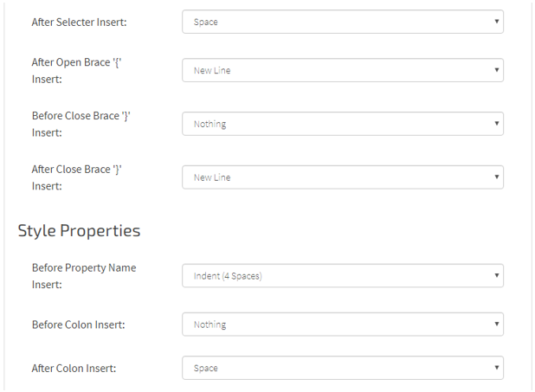Open the Before Colon Insert dropdown

[342, 325]
